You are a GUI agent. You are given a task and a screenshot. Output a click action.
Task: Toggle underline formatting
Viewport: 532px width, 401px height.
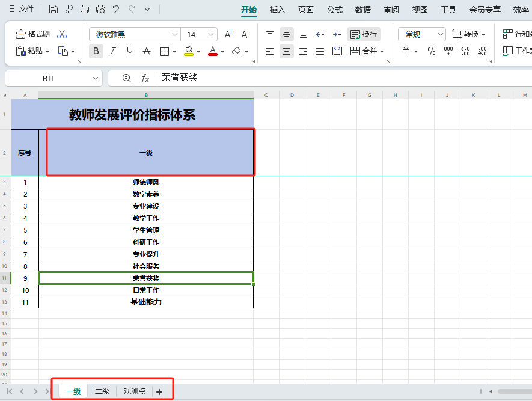(x=129, y=52)
